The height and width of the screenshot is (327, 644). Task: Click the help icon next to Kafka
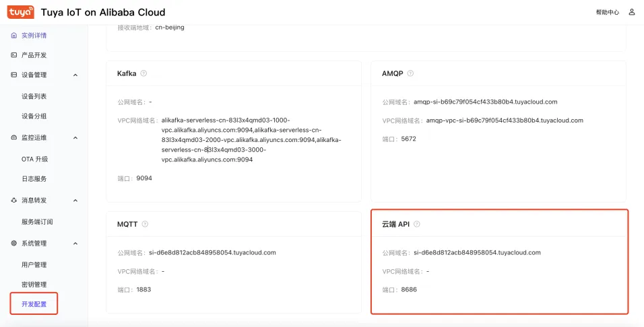pos(143,73)
